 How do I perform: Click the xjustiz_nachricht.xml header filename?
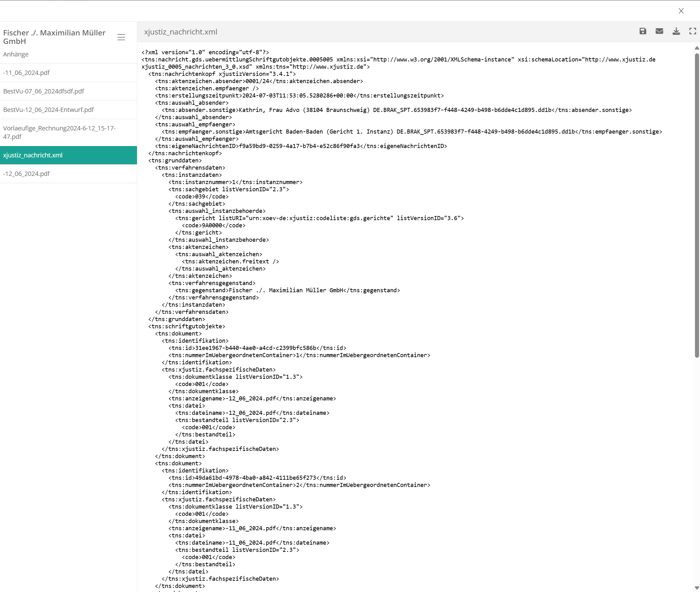pos(181,32)
